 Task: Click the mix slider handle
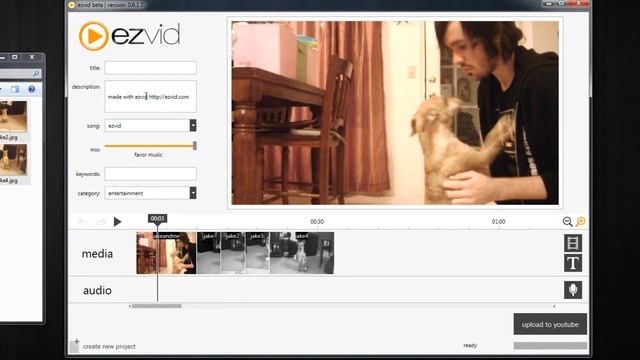(195, 146)
